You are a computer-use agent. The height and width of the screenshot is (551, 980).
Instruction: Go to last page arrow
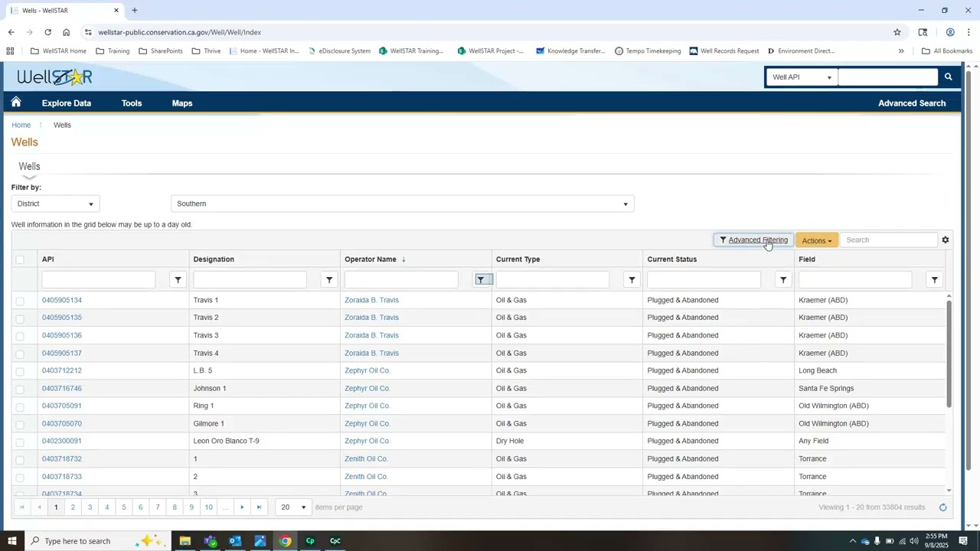point(259,507)
